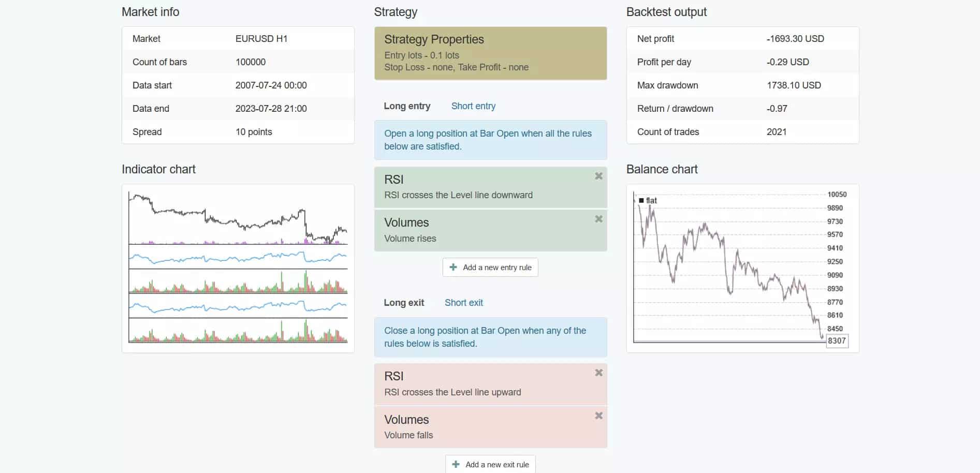
Task: Delete the Volume falls exit rule
Action: 598,416
